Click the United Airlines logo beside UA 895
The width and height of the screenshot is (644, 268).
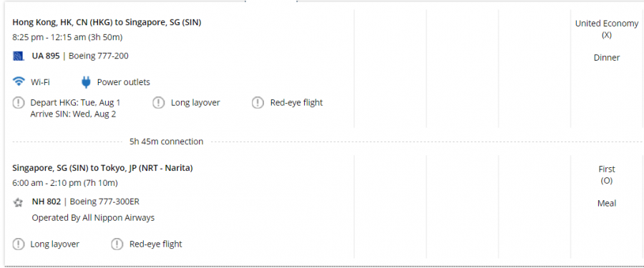[19, 56]
